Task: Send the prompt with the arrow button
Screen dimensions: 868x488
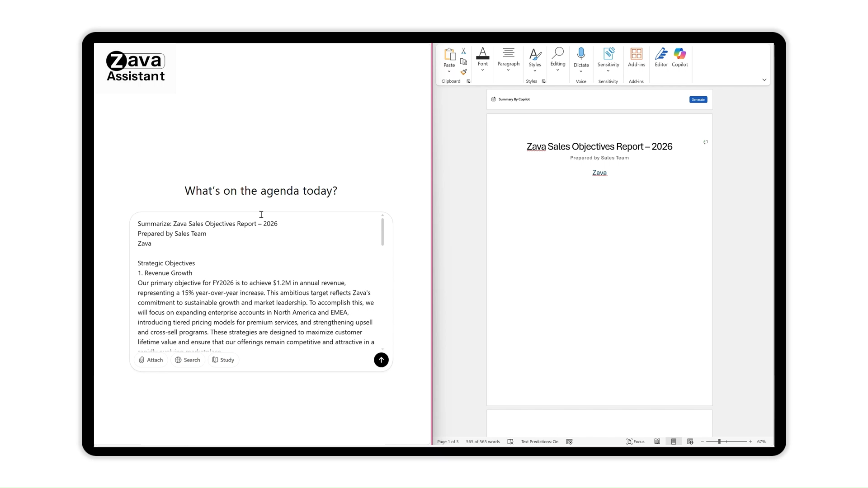Action: 381,360
